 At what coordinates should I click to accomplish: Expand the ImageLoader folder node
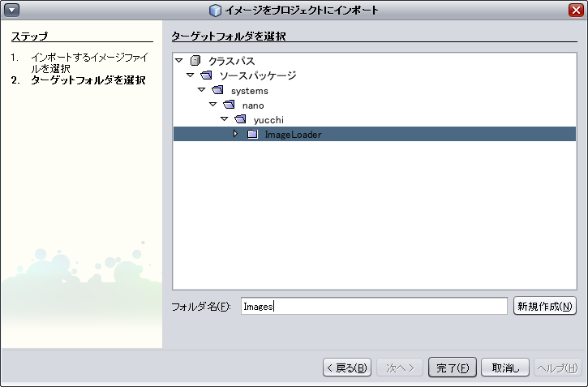pyautogui.click(x=236, y=134)
